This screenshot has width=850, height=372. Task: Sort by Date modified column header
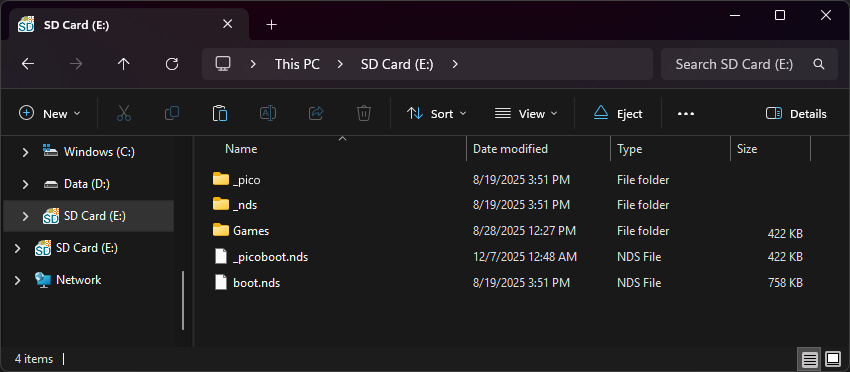[x=538, y=149]
